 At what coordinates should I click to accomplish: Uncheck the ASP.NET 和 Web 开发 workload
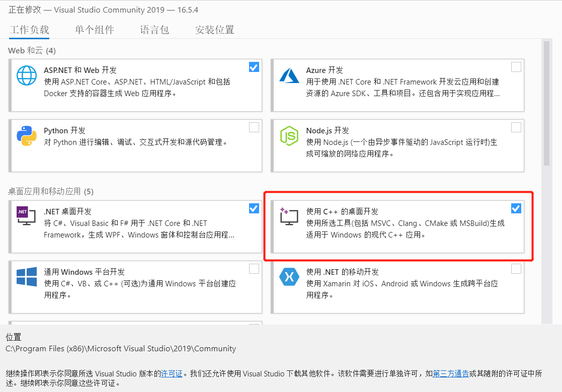(254, 67)
